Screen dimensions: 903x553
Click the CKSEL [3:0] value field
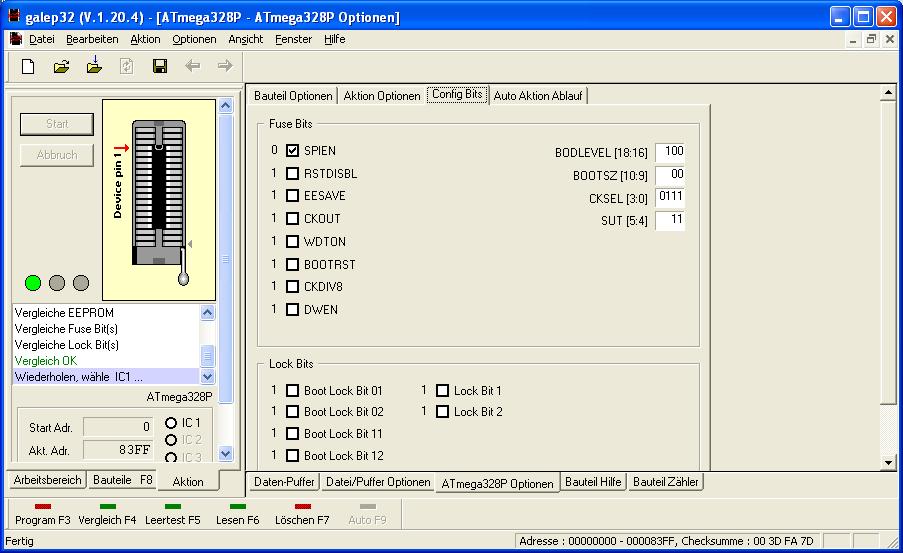(x=670, y=197)
